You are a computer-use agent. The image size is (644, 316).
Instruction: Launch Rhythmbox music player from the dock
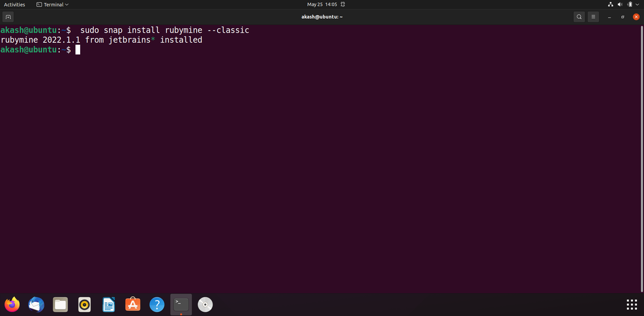coord(85,304)
